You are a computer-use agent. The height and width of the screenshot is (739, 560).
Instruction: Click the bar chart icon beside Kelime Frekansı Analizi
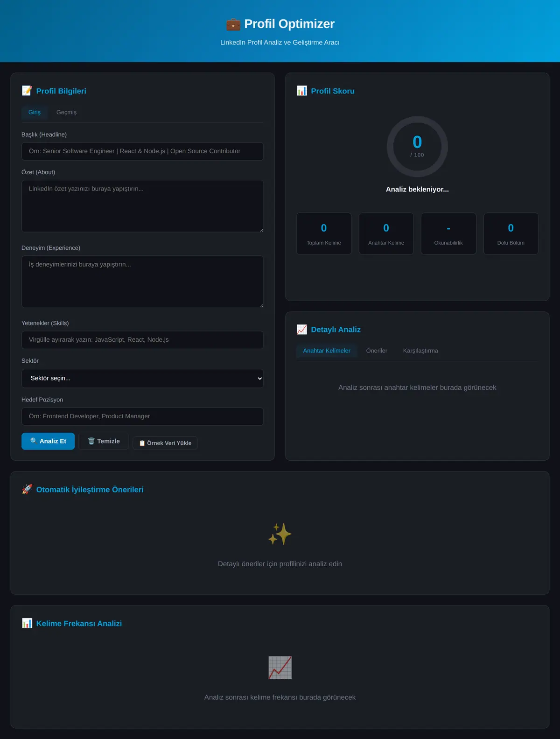(x=27, y=623)
